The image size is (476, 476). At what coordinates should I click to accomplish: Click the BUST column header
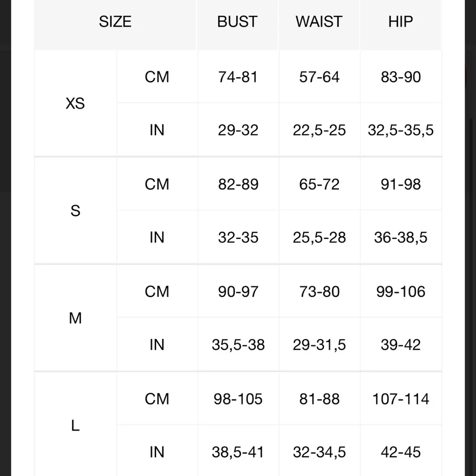click(238, 22)
